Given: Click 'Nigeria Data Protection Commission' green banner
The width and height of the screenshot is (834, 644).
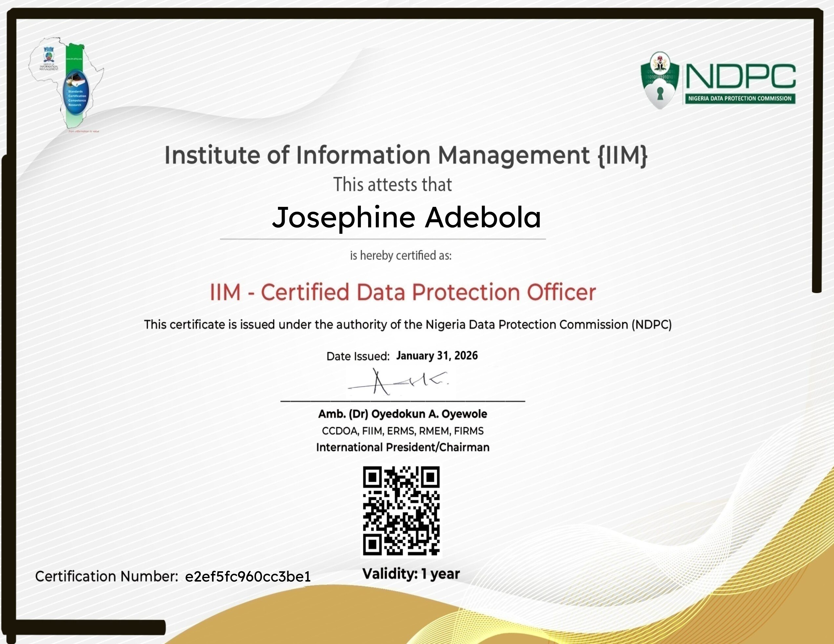Looking at the screenshot, I should 741,99.
